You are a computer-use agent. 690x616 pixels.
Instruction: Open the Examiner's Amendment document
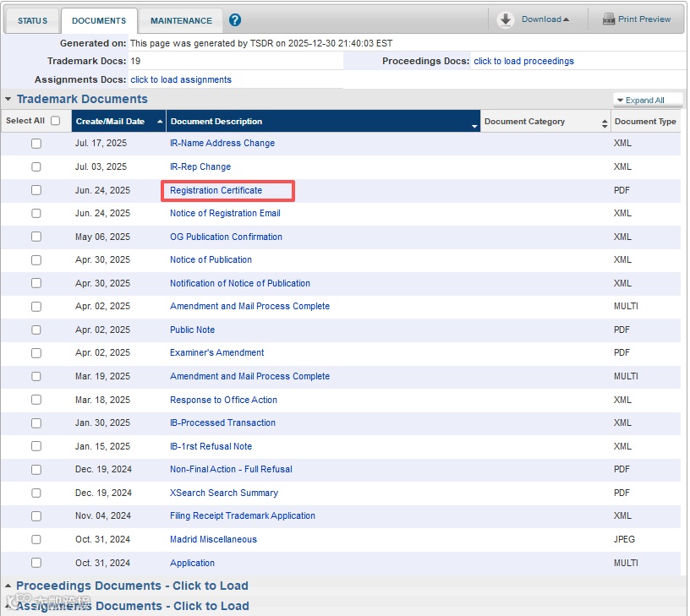point(217,352)
